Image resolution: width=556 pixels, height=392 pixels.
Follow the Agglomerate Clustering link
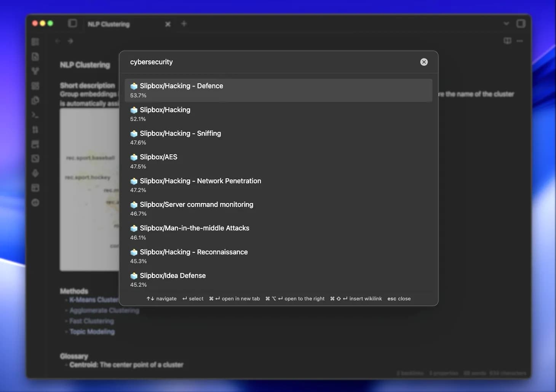coord(104,311)
